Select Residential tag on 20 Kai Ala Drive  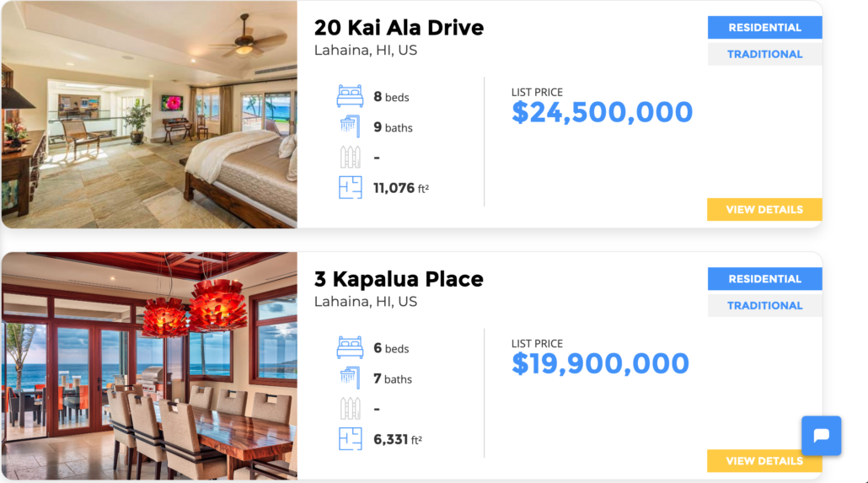point(764,28)
